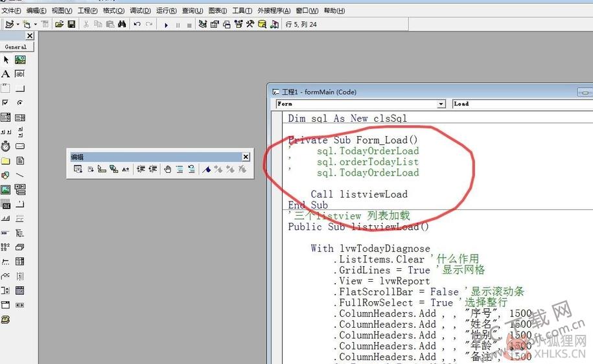593x364 pixels.
Task: Open the 工程(P) menu
Action: click(87, 10)
